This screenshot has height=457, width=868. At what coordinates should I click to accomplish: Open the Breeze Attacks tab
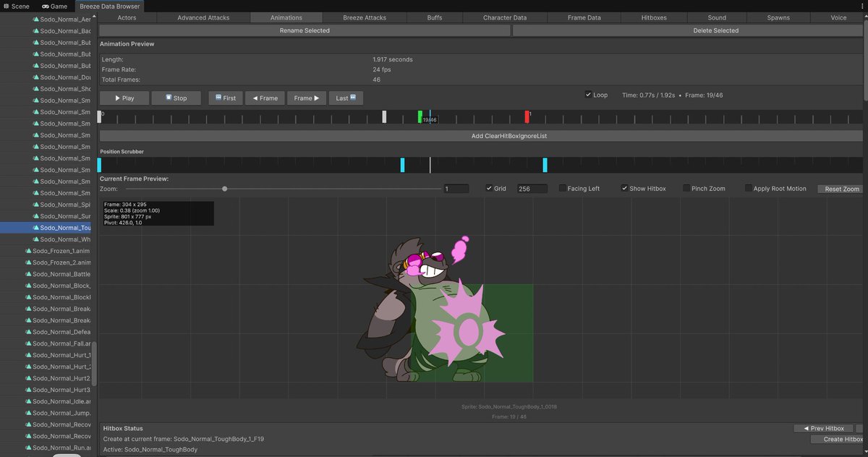(365, 17)
